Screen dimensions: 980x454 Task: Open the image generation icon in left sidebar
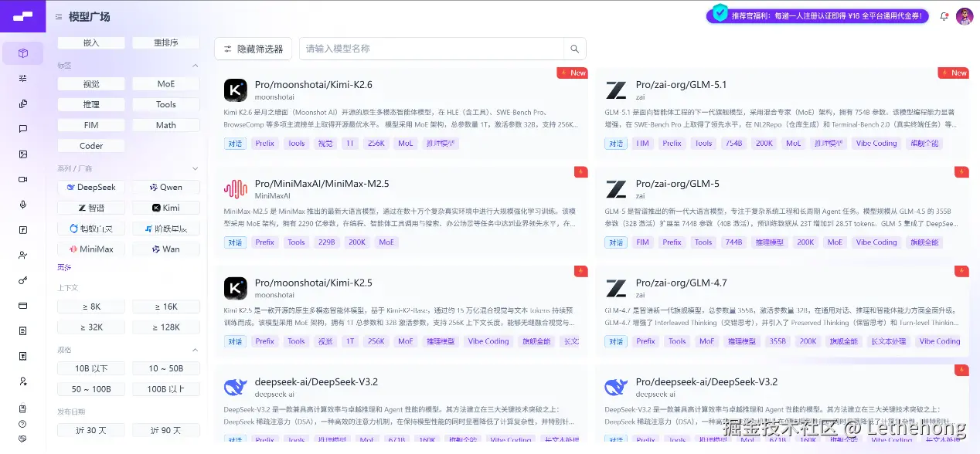(x=23, y=154)
